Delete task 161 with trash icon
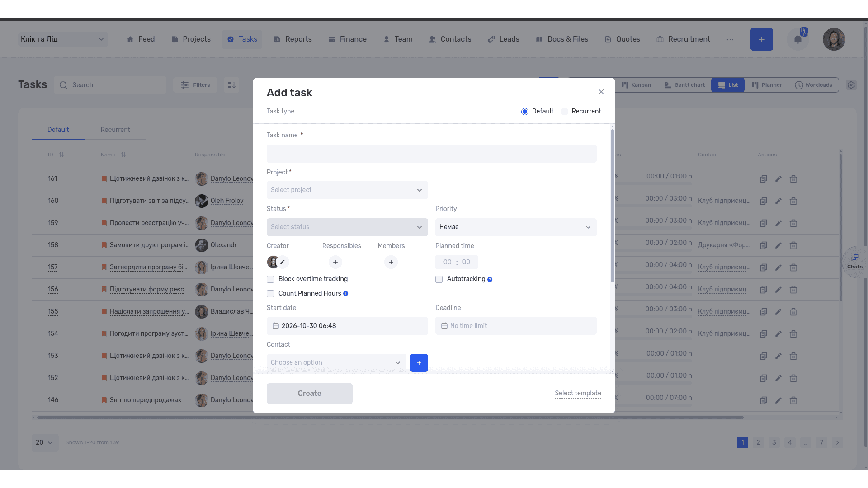The height and width of the screenshot is (488, 868). coord(793,179)
